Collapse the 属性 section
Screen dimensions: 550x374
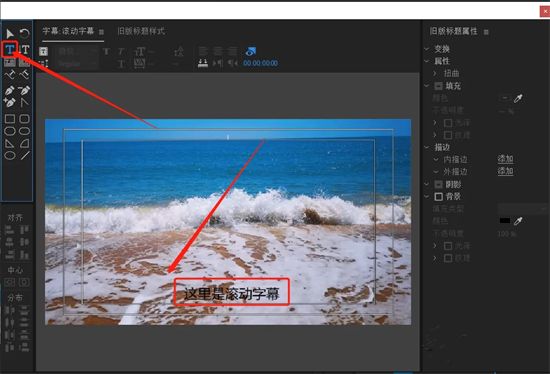(x=427, y=61)
